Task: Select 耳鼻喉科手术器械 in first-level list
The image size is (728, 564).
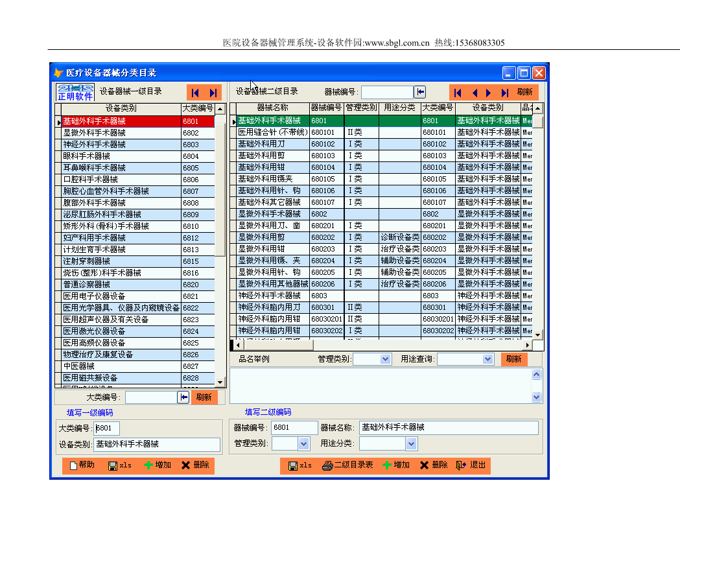Action: coord(138,167)
